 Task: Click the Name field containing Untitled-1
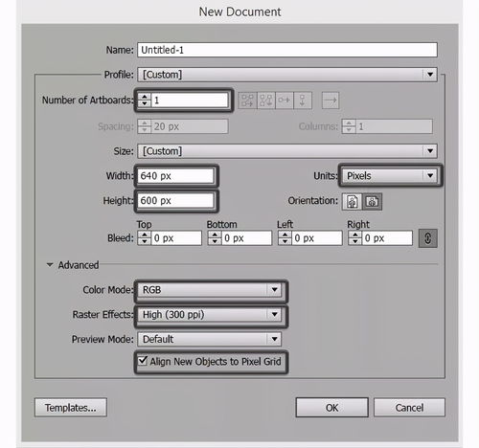(287, 50)
